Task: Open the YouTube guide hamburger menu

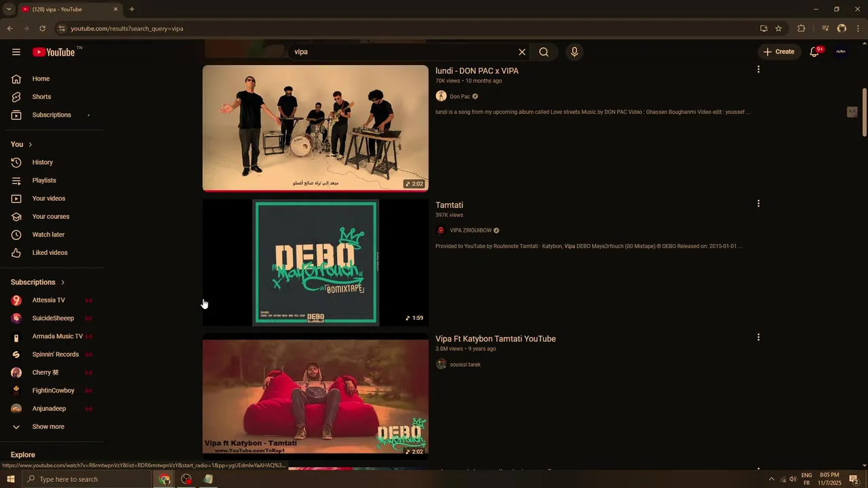Action: click(16, 52)
